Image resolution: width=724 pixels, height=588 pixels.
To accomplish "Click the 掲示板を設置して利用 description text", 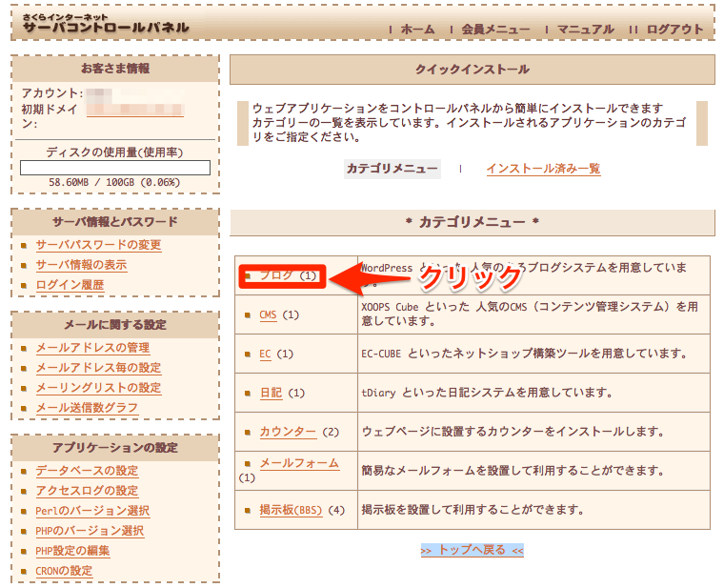I will [x=473, y=510].
